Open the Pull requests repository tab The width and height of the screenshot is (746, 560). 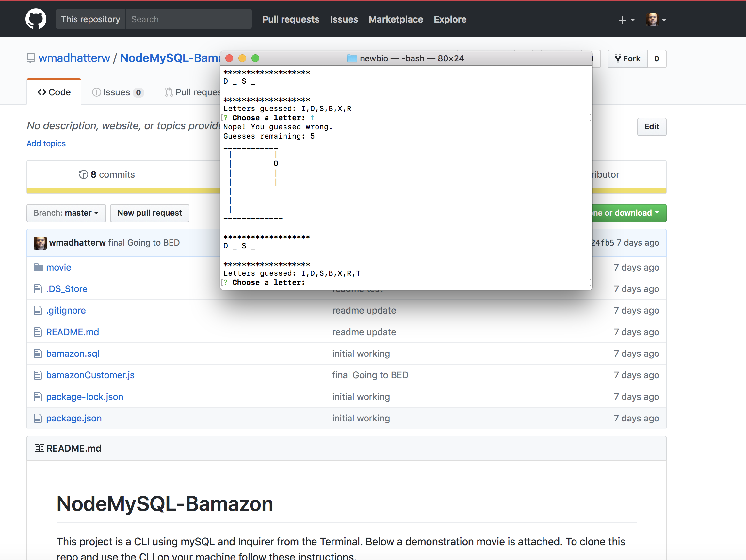pyautogui.click(x=193, y=92)
